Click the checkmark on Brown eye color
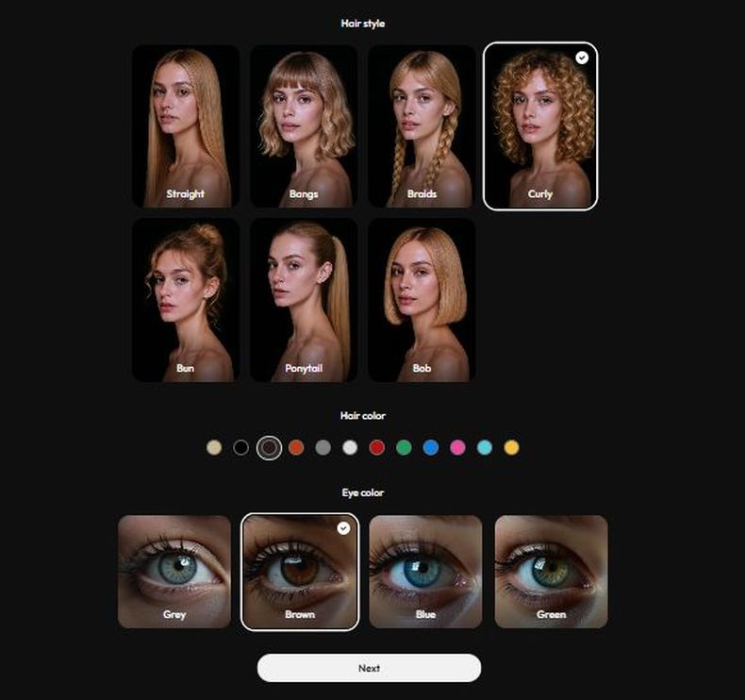745x700 pixels. [343, 528]
